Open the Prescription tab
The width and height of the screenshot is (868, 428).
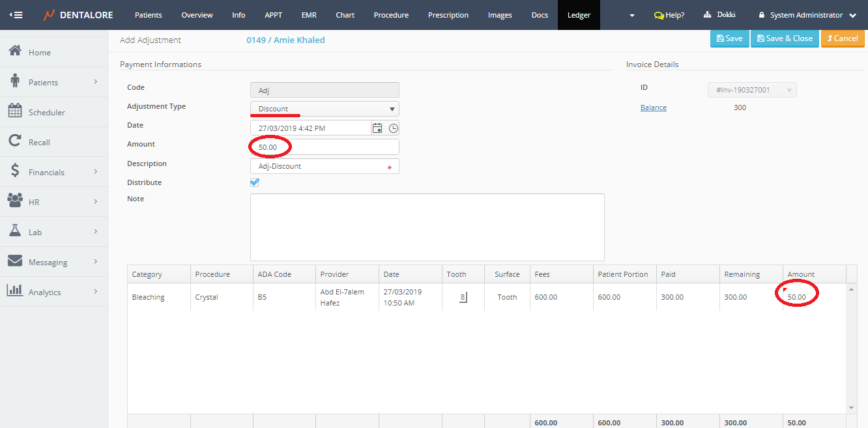point(448,15)
